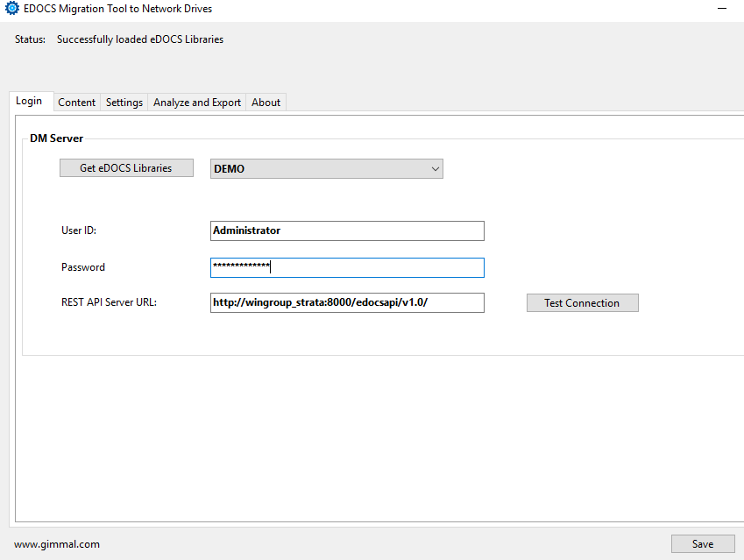Click the 'Password' label text
The width and height of the screenshot is (744, 560).
[x=83, y=267]
